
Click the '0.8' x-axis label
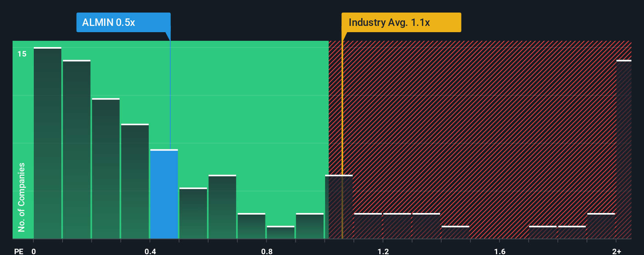[267, 251]
